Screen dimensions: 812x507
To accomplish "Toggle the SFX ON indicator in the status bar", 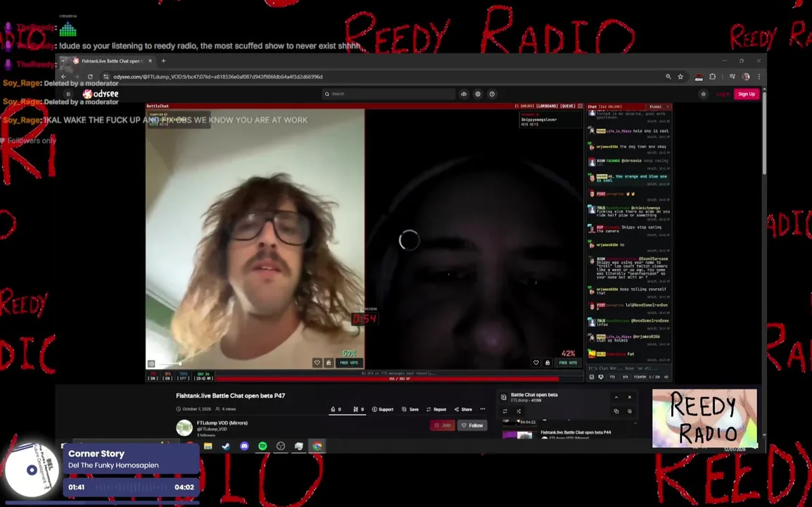I will click(167, 376).
